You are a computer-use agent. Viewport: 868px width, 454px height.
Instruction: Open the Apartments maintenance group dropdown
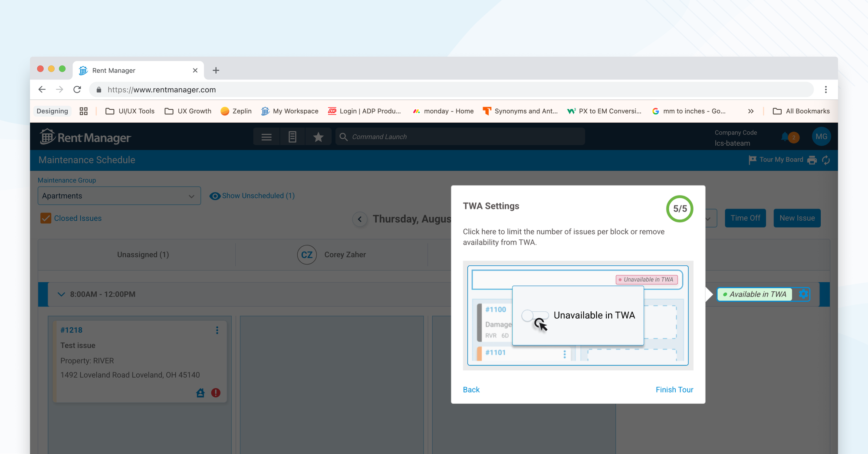point(119,196)
